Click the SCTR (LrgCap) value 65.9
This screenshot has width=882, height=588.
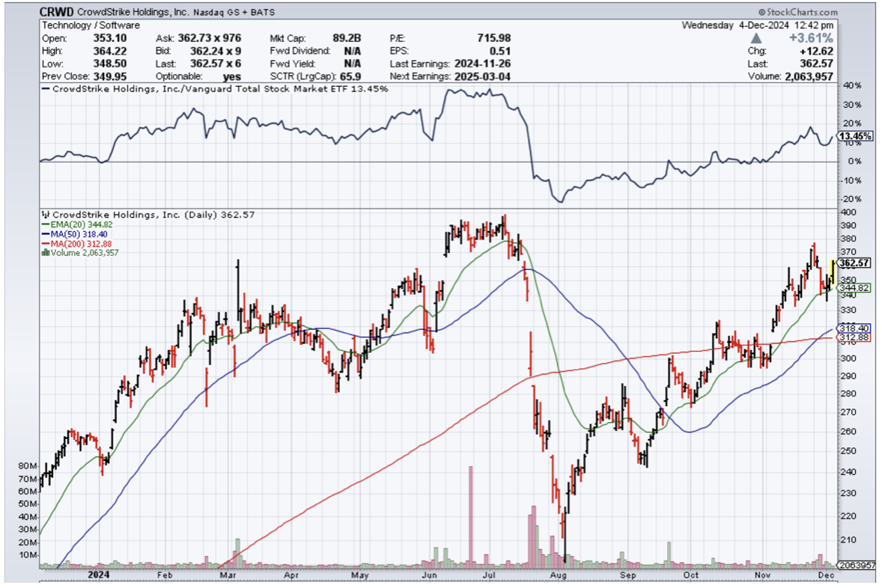pos(350,76)
